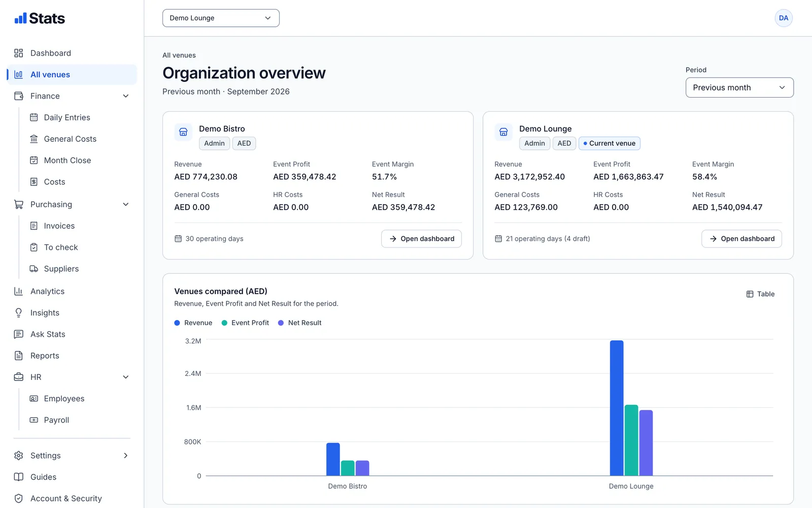Open dashboard for Demo Bistro
This screenshot has width=812, height=508.
coord(421,239)
